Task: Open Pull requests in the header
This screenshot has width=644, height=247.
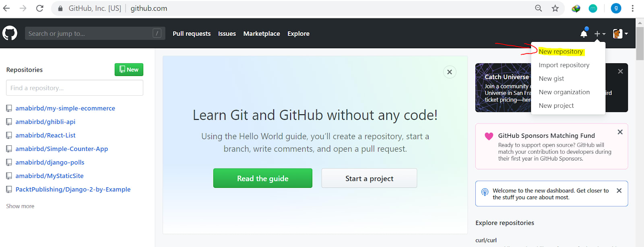Action: point(192,34)
